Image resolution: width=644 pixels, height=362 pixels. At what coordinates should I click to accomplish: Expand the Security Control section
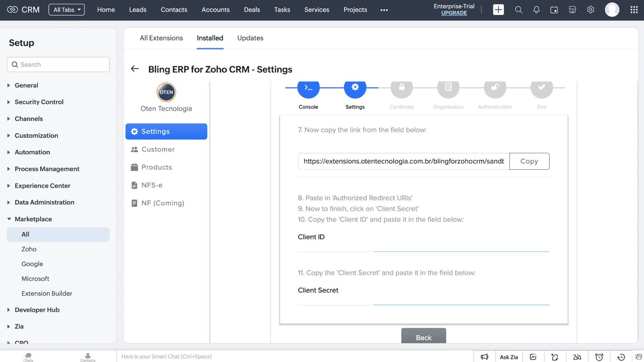[39, 102]
